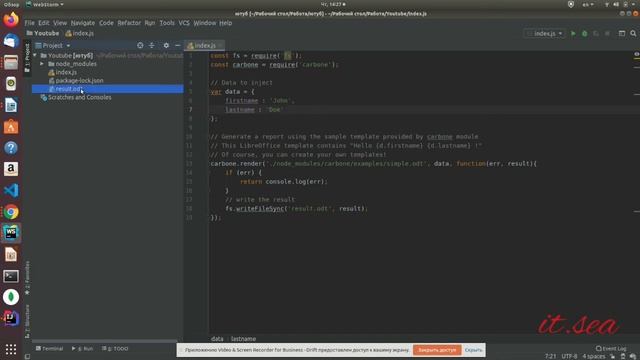Open Thunderbird mail from the dock
The height and width of the screenshot is (360, 640).
[11, 41]
